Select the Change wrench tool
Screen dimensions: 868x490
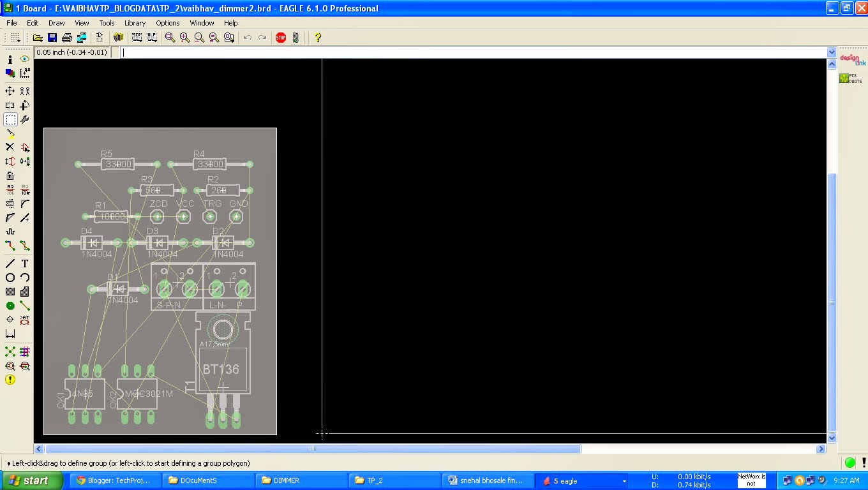click(x=25, y=119)
